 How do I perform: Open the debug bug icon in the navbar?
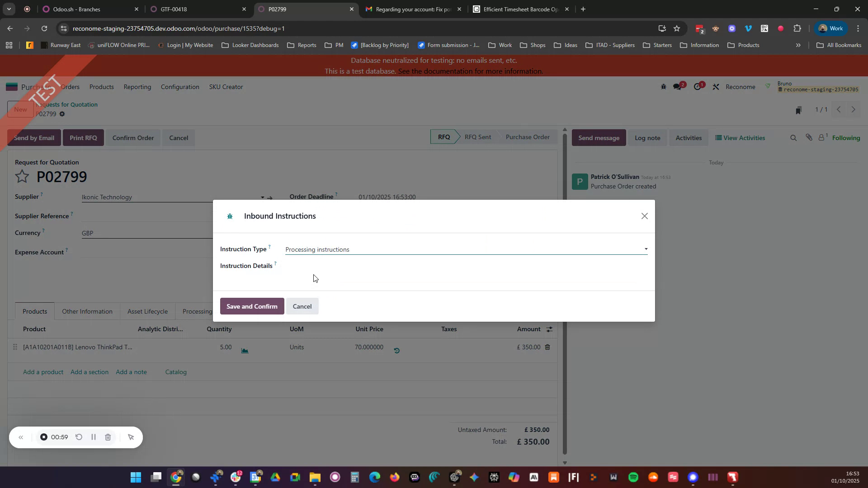point(663,86)
